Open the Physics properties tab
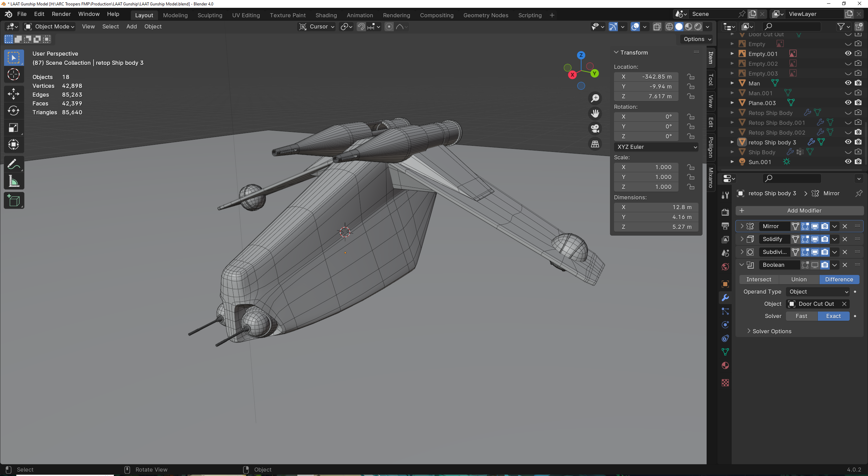Viewport: 868px width, 476px height. click(x=725, y=325)
